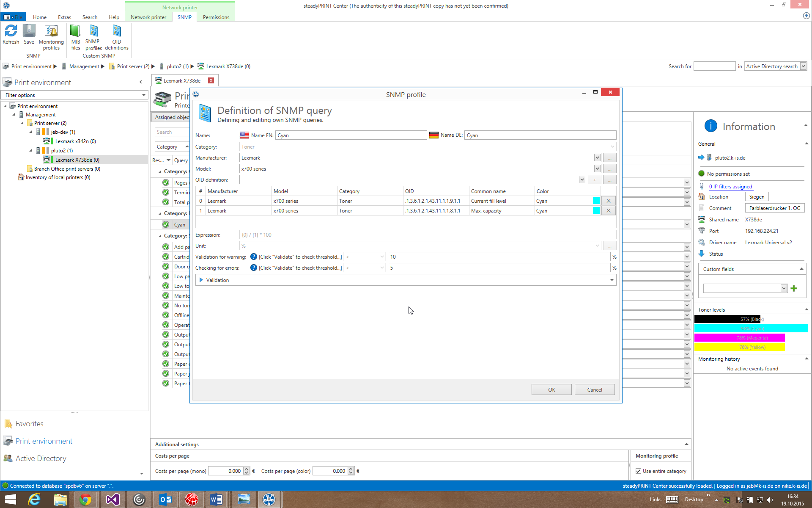Viewport: 812px width, 508px height.
Task: Switch to the Permissions tab
Action: pos(216,17)
